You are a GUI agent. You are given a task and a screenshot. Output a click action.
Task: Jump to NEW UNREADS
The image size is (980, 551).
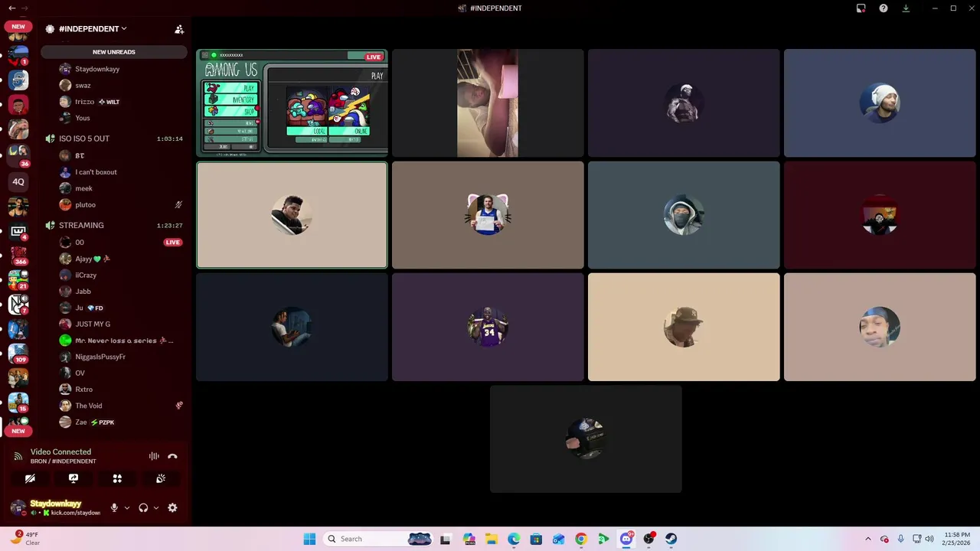[114, 52]
